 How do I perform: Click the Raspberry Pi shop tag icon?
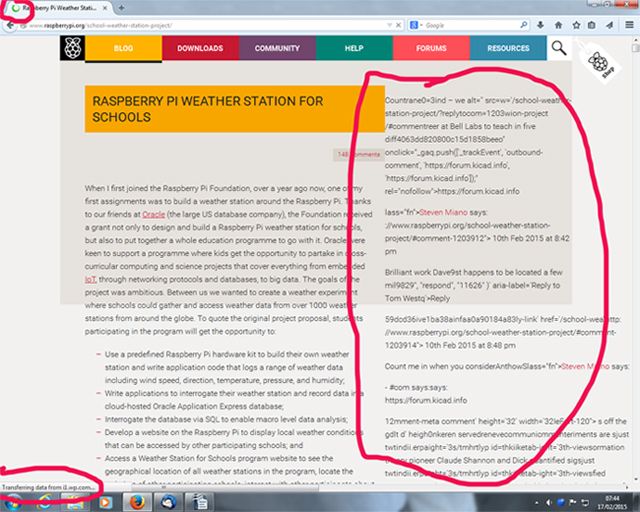[x=598, y=64]
